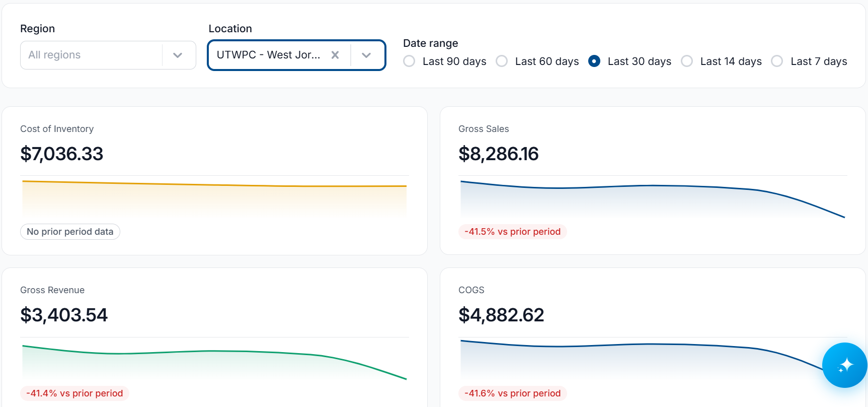Open the sparkle AI assistant button
This screenshot has width=868, height=407.
844,365
